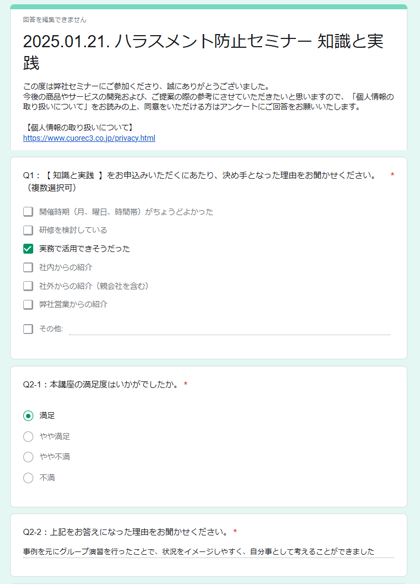
Task: Uncheck the 実務で活用できそうだった checkbox
Action: (x=28, y=249)
